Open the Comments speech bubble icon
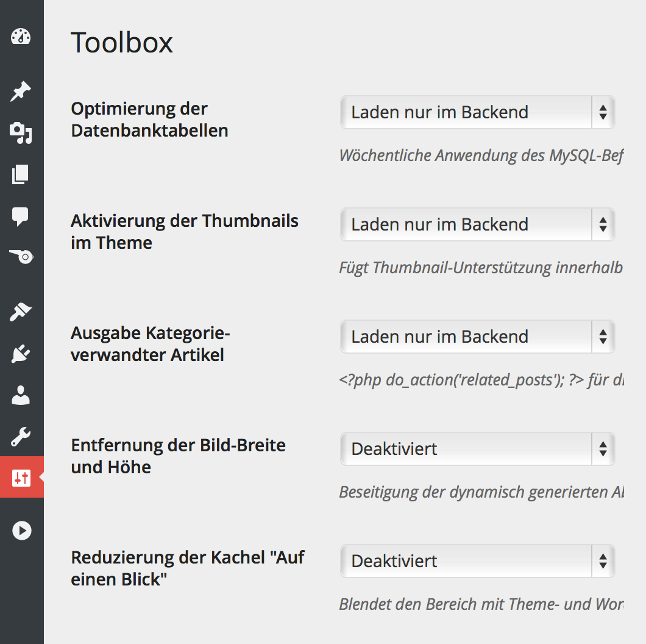 tap(20, 216)
